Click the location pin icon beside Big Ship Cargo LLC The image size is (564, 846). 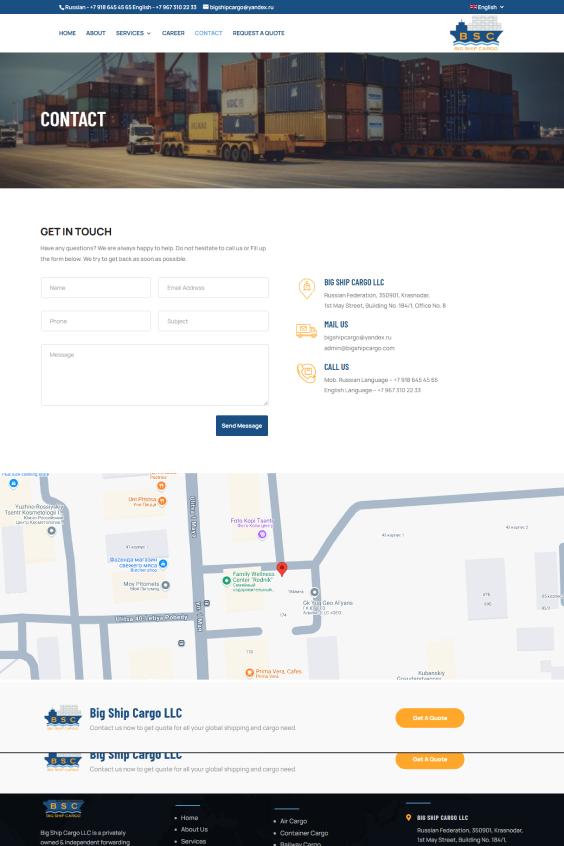(x=307, y=289)
